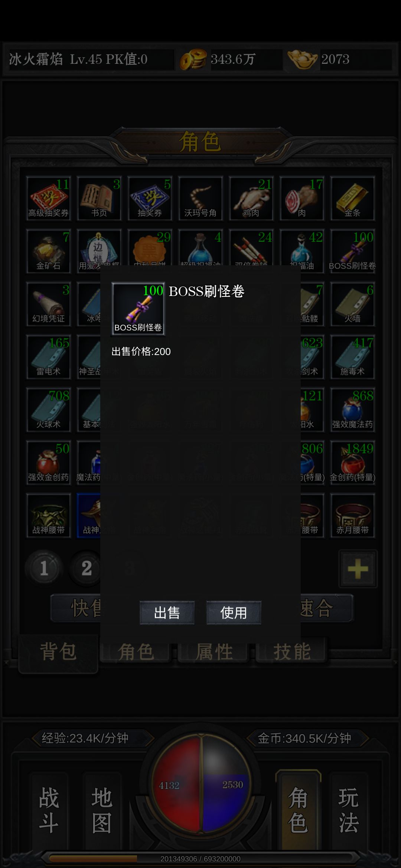Screen dimensions: 401x868
Task: Open the 地图 map screen
Action: point(102,810)
